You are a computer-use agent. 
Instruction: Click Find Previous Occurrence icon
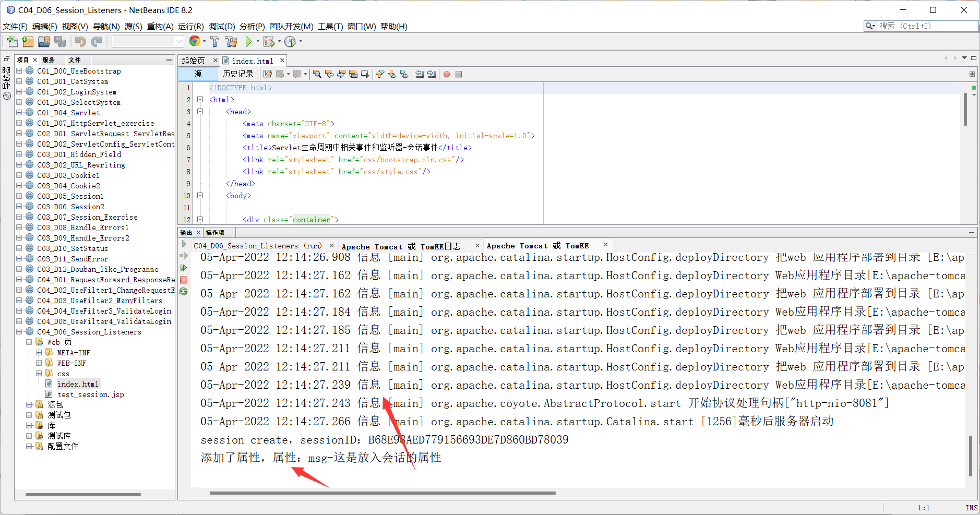point(329,74)
